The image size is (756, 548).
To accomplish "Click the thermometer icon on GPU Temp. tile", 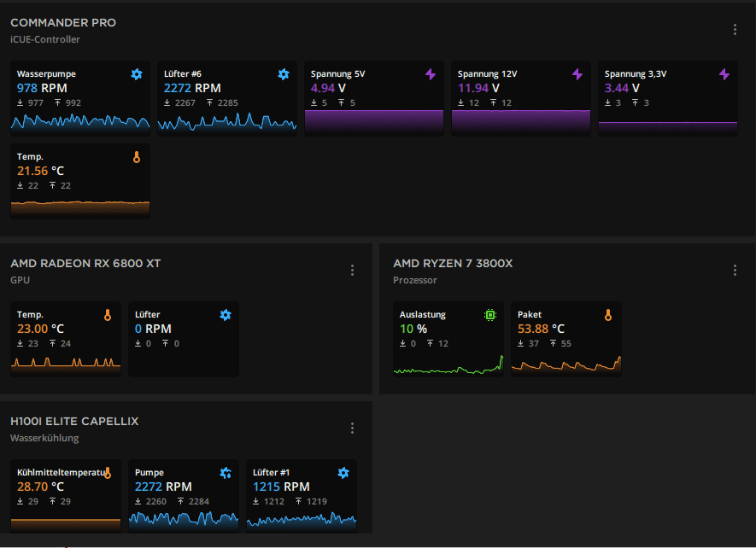I will (108, 315).
